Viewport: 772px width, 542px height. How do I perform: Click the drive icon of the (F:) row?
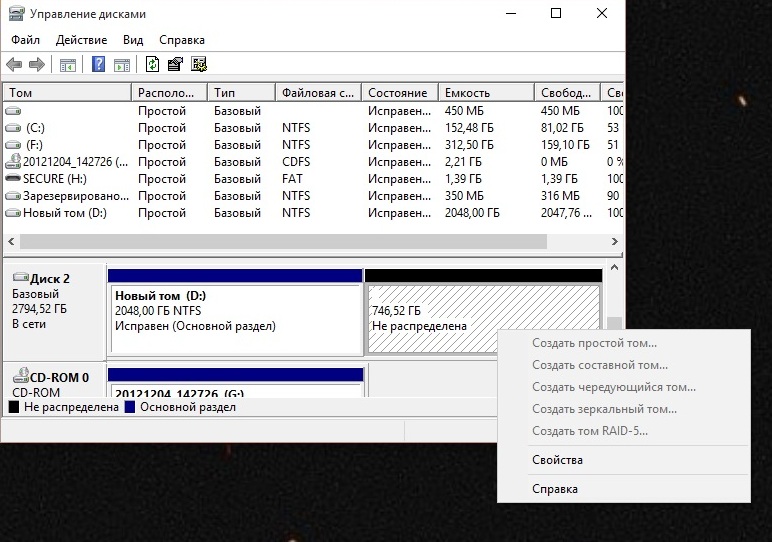13,145
